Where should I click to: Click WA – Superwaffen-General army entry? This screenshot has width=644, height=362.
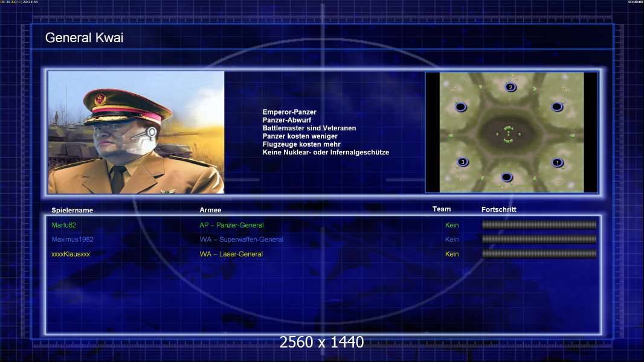coord(242,240)
